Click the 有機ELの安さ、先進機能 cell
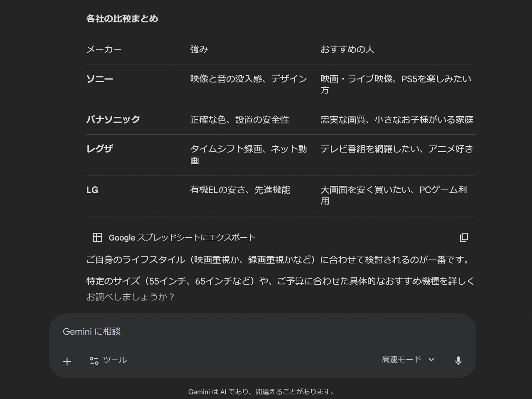This screenshot has height=399, width=532. (x=240, y=190)
